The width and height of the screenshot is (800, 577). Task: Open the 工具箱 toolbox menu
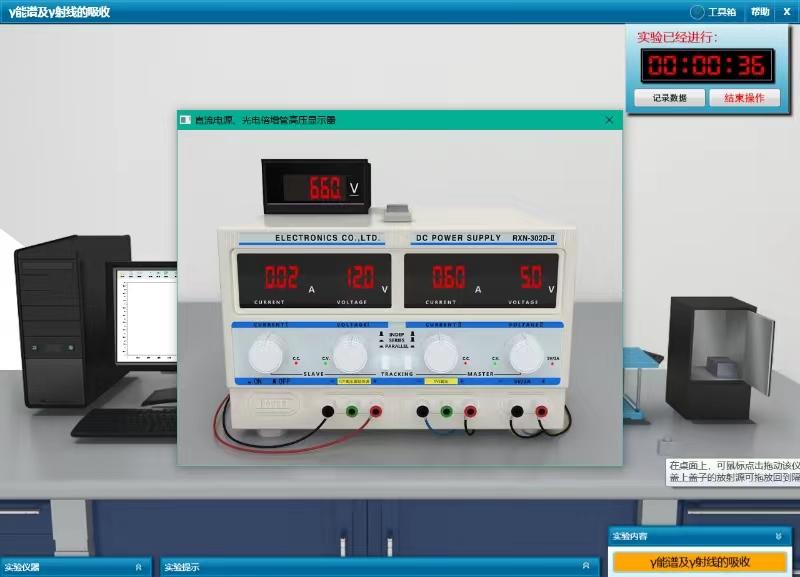point(721,12)
